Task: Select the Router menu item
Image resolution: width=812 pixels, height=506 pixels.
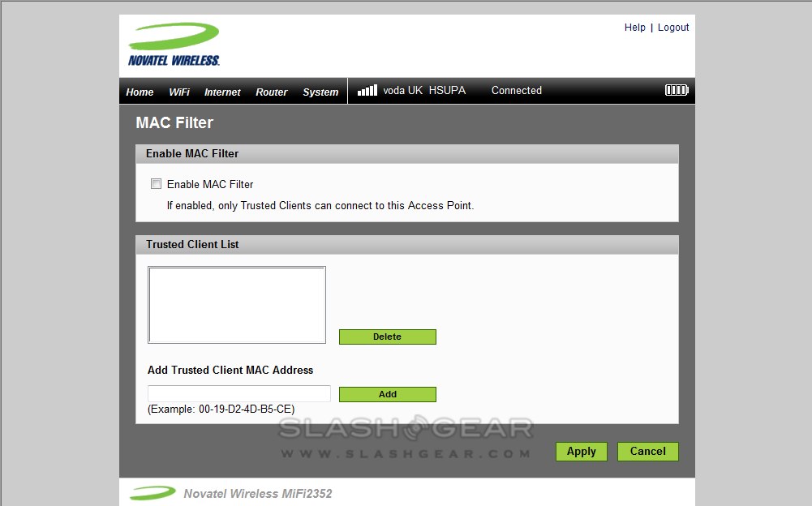Action: pyautogui.click(x=272, y=92)
